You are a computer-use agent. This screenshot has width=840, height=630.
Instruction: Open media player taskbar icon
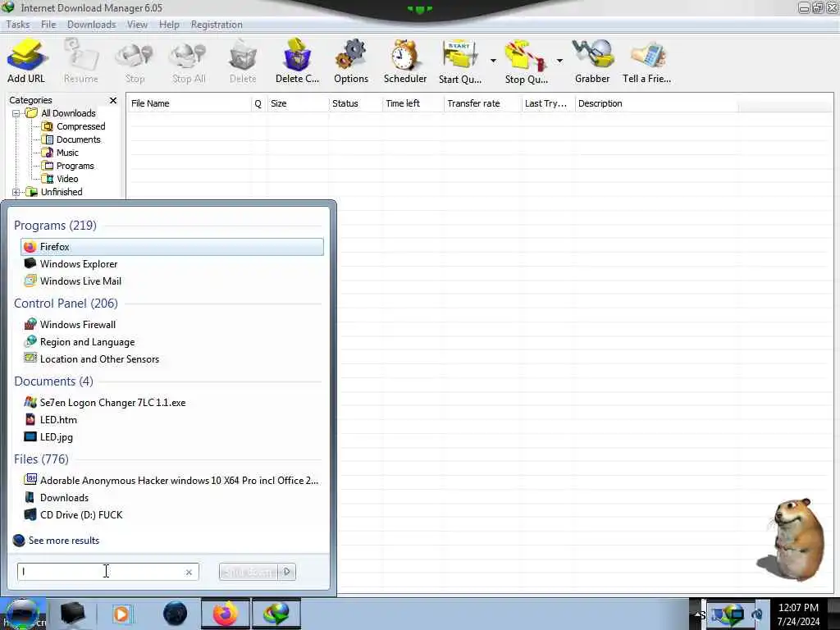121,614
